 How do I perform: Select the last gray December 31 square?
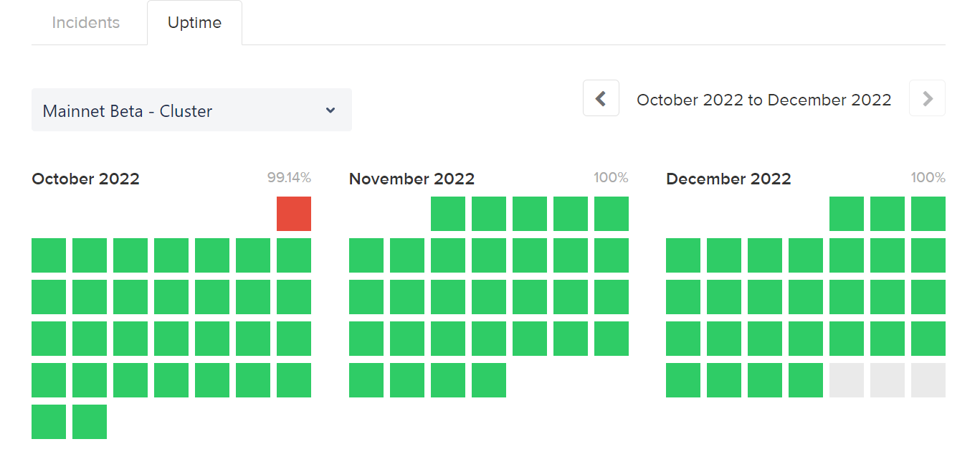(x=928, y=380)
